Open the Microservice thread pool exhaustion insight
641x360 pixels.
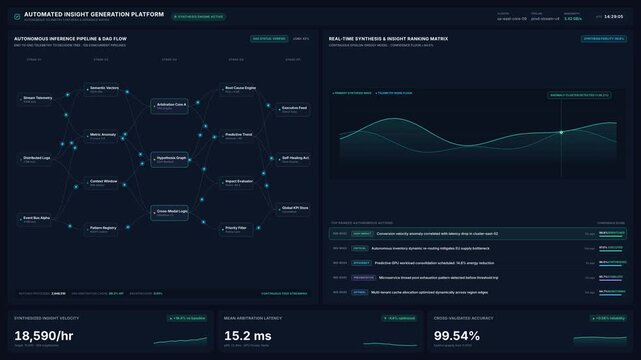pos(477,278)
